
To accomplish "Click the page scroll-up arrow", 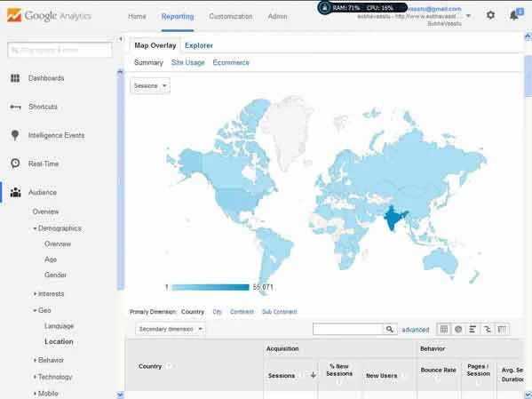I will click(528, 36).
